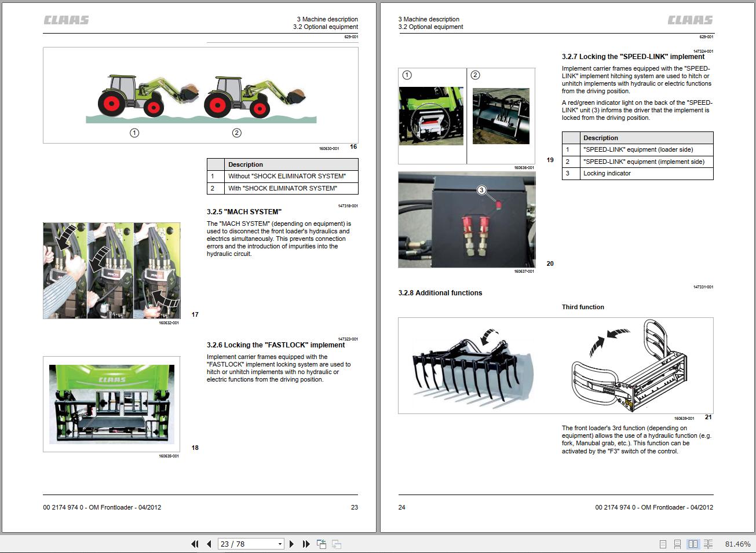Click the page 23 footer document reference
Image resolution: width=756 pixels, height=553 pixels.
click(x=102, y=507)
